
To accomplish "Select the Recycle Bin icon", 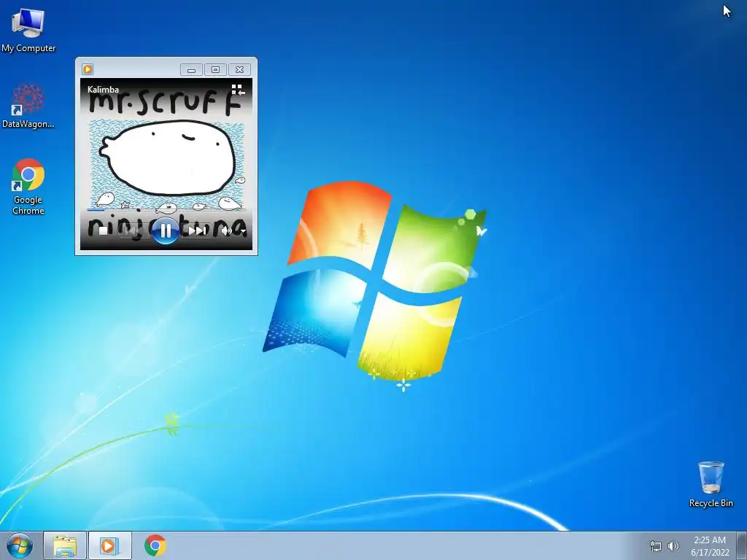I will tap(711, 484).
